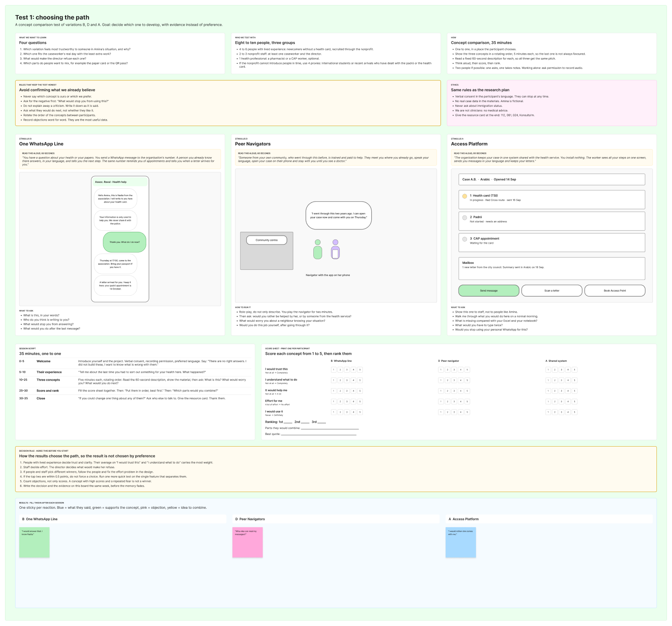Click the Mailbox card in Access Platform
The image size is (672, 626).
point(552,268)
